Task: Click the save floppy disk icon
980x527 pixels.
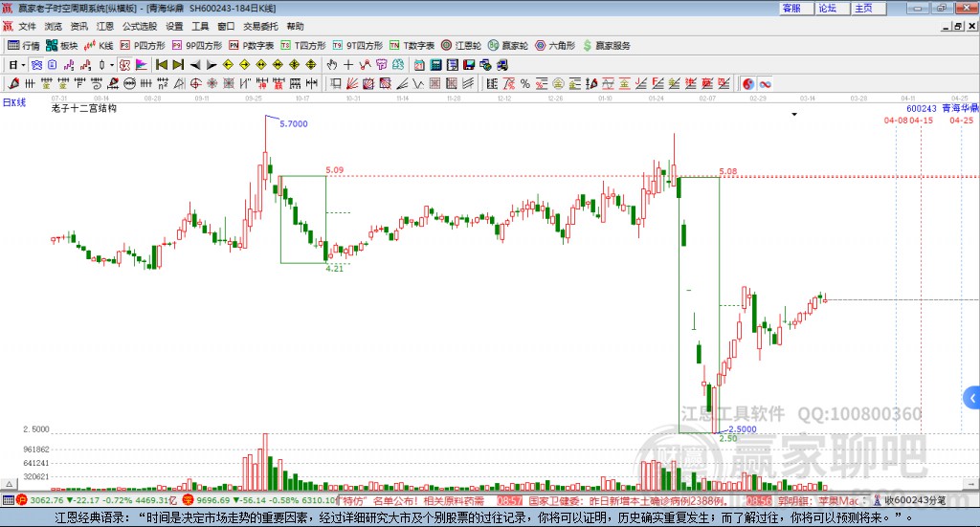Action: click(469, 65)
